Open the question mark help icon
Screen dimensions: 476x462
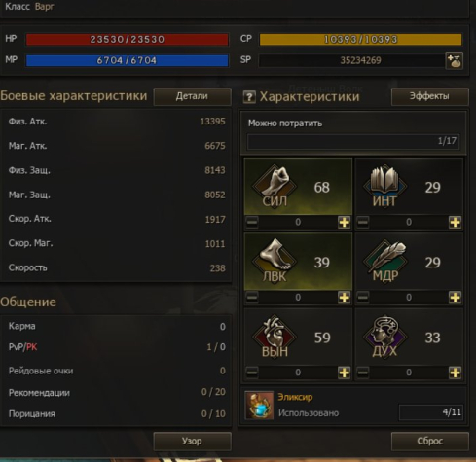click(x=249, y=97)
